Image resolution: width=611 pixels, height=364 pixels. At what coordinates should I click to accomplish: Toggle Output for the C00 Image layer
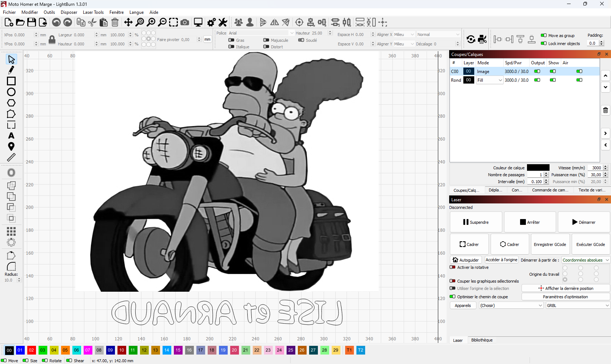(x=537, y=71)
